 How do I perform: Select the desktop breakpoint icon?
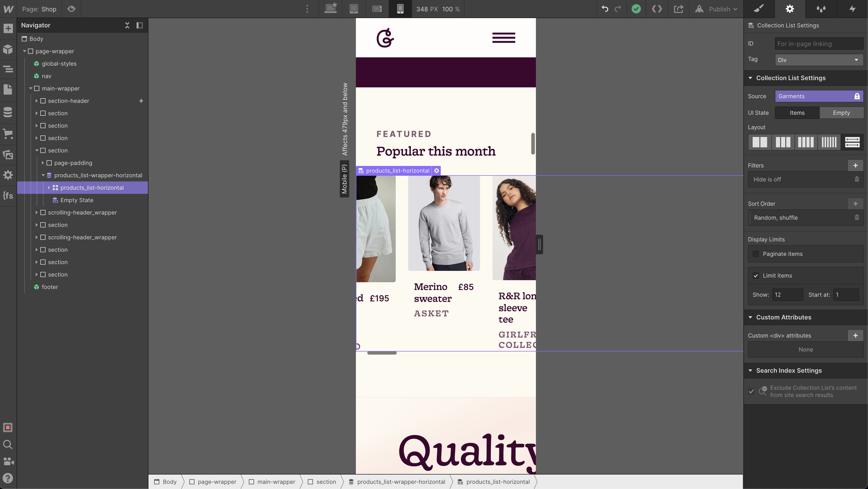coord(331,9)
